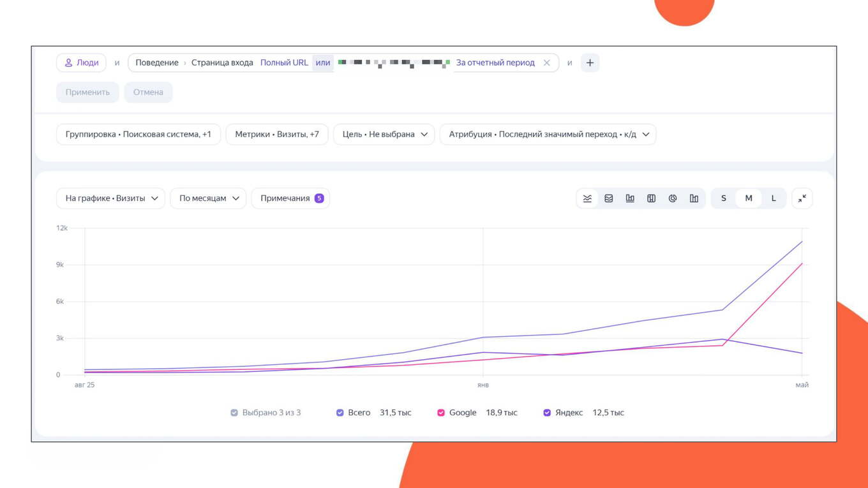Open the Группировка • Поисковая система selector
This screenshot has height=488, width=868.
[138, 135]
